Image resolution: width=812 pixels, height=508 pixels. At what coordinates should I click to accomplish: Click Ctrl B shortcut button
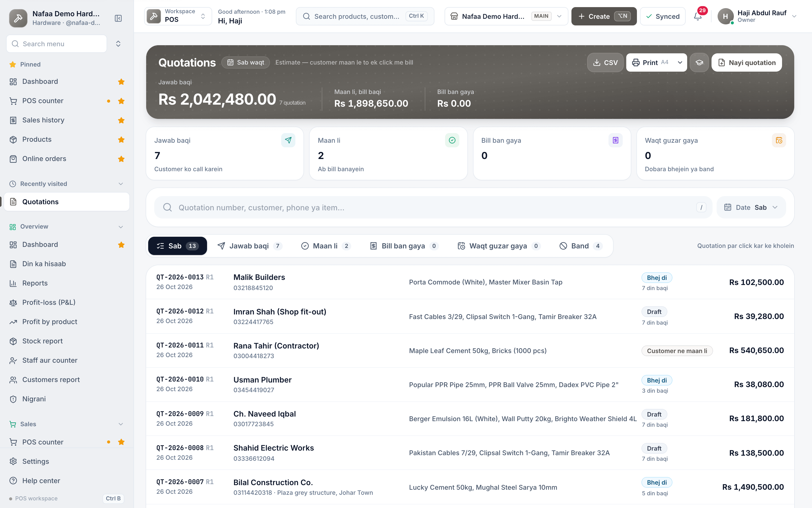(113, 498)
